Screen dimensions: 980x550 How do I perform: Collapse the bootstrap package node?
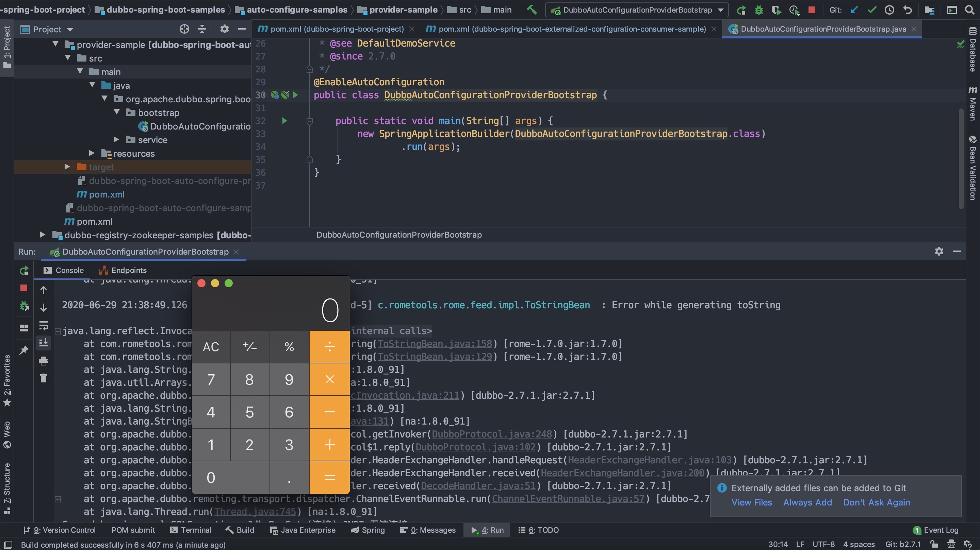[117, 113]
